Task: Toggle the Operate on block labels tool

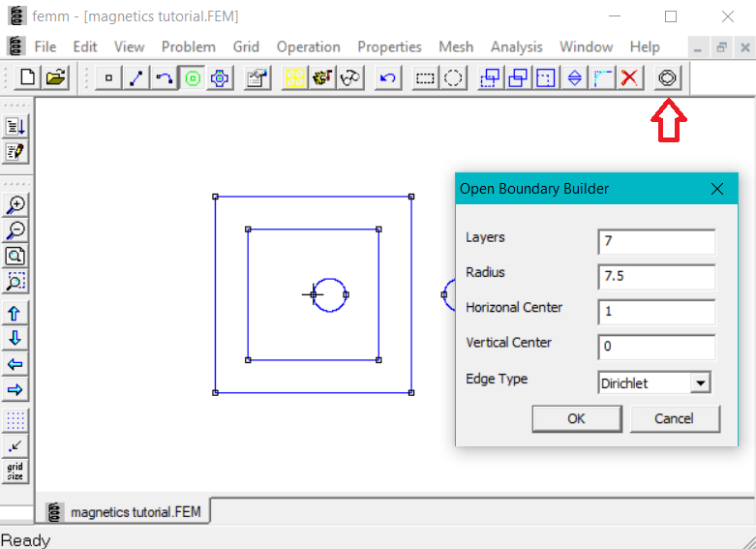Action: tap(193, 78)
